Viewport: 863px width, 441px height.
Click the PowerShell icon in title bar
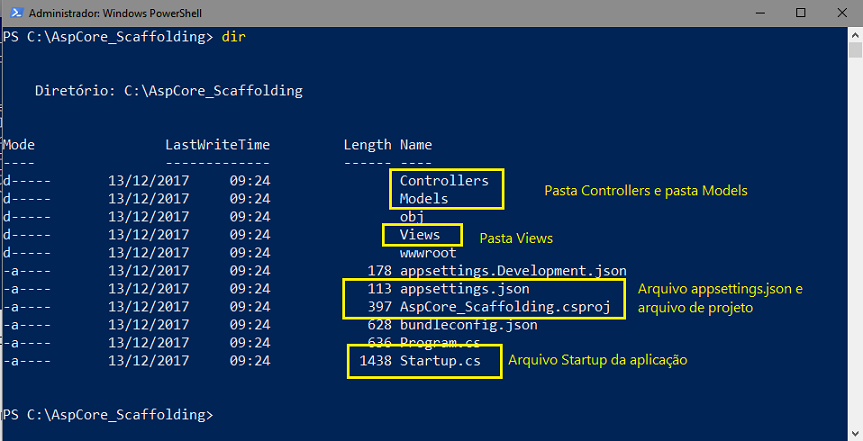tap(16, 13)
